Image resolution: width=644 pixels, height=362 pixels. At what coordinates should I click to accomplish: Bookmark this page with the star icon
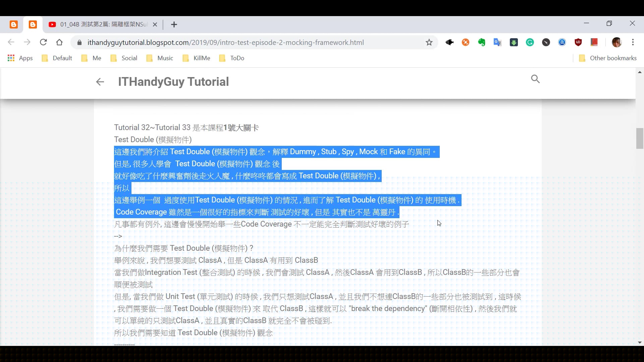pyautogui.click(x=429, y=42)
